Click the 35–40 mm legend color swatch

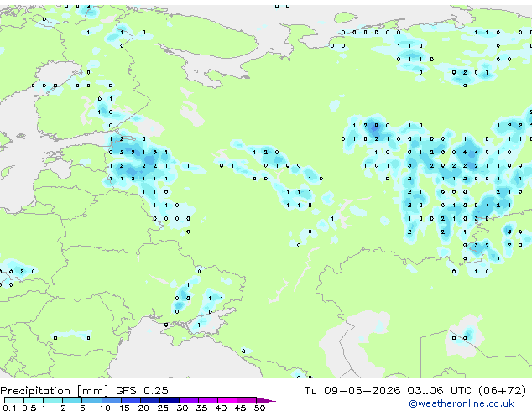(x=208, y=400)
